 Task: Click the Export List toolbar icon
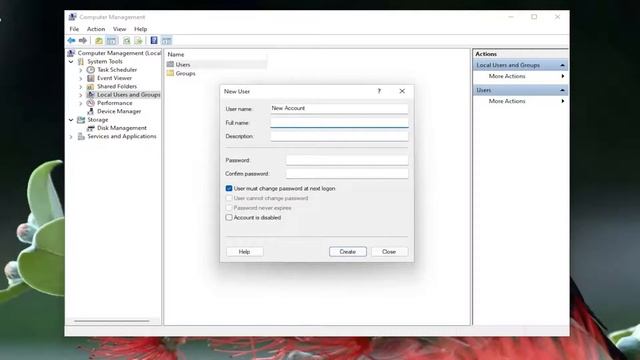[x=138, y=40]
